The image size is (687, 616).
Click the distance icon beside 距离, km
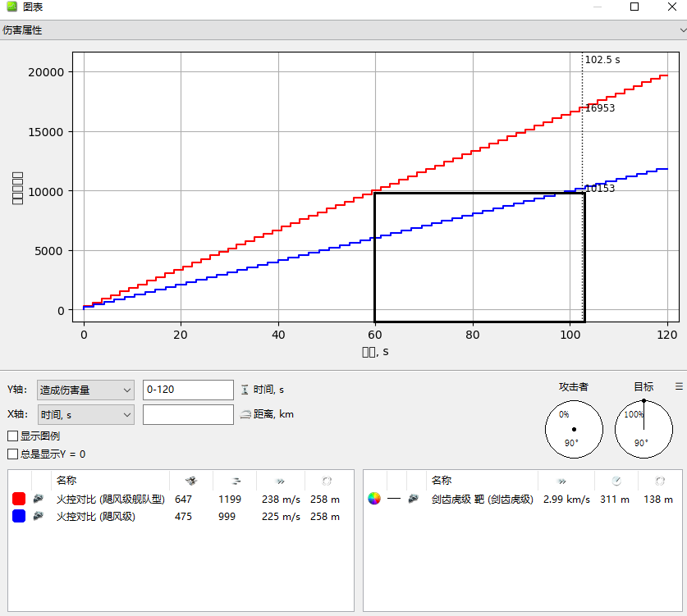point(245,414)
